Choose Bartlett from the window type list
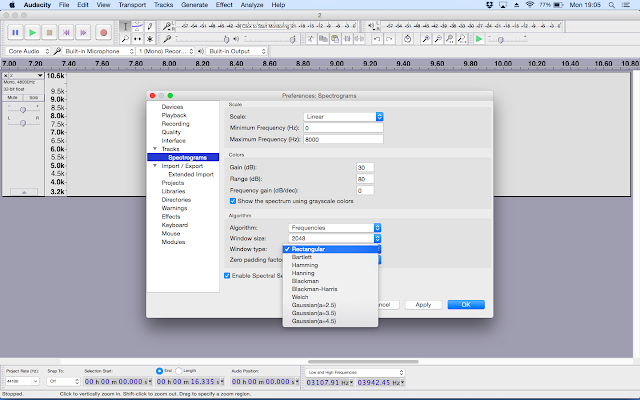Screen dimensions: 640x400 (330, 257)
